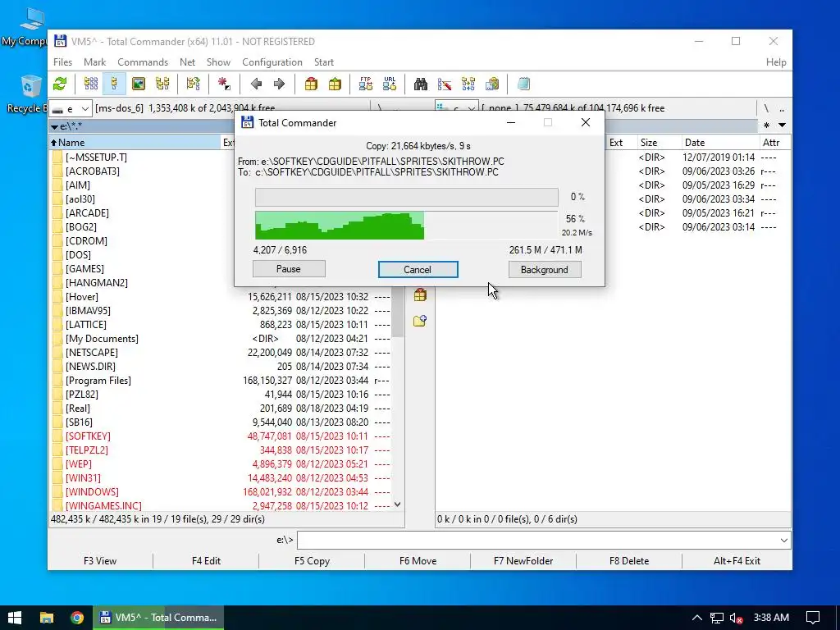Select the full details view icon
Viewport: 840px width, 630px height.
(x=114, y=84)
